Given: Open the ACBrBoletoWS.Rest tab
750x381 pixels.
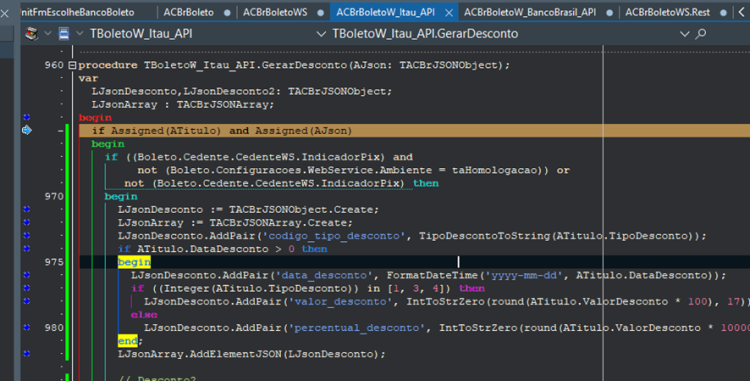Looking at the screenshot, I should point(667,12).
